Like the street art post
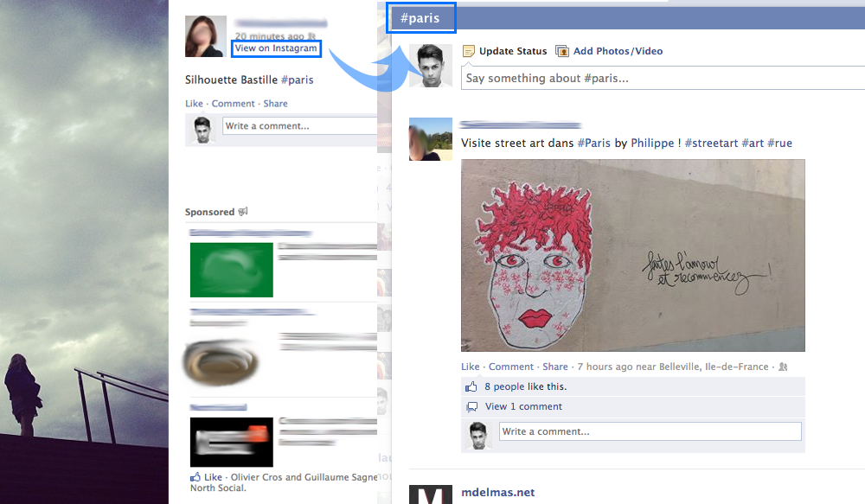The height and width of the screenshot is (504, 865). pyautogui.click(x=470, y=367)
